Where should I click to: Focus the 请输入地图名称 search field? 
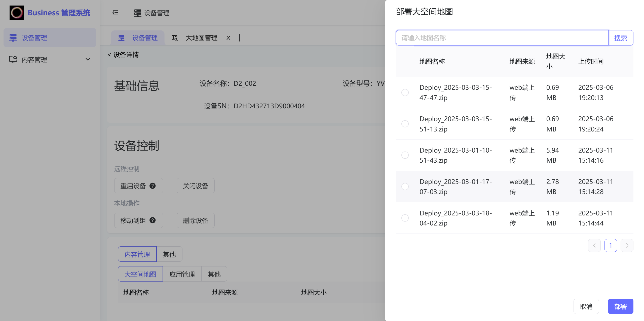click(x=502, y=38)
